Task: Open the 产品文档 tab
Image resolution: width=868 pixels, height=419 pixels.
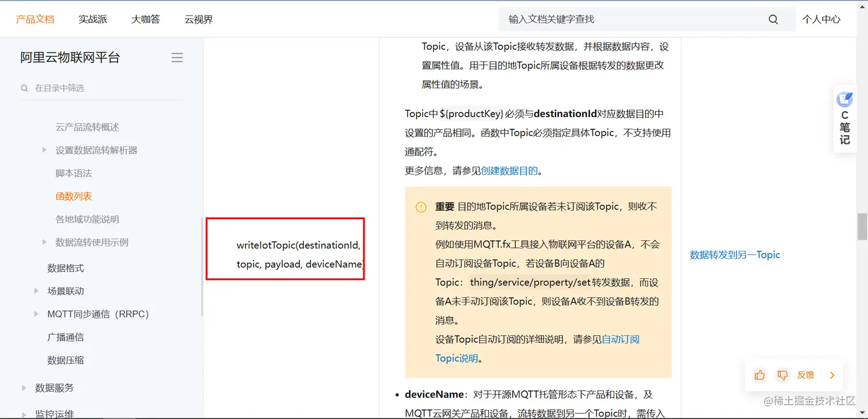Action: pos(35,19)
